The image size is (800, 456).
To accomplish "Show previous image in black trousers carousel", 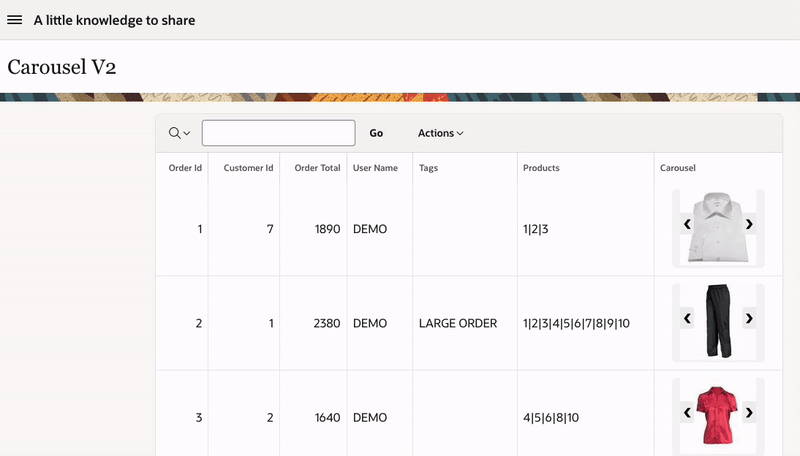I will click(687, 318).
